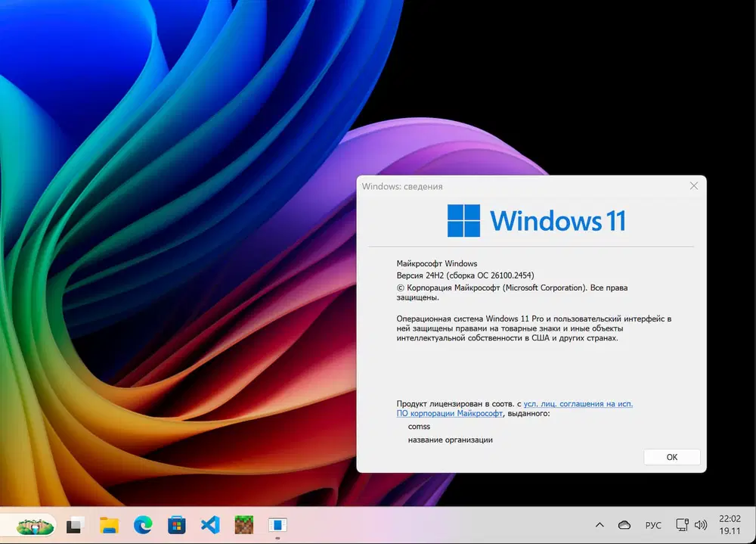Viewport: 756px width, 544px height.
Task: Follow the Microsoft Corporation software link
Action: point(448,414)
